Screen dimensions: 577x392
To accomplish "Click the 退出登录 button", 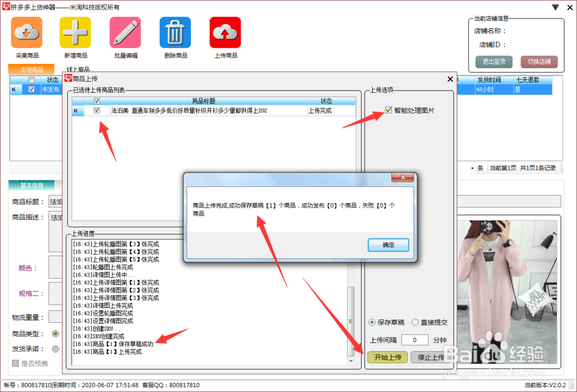I will point(494,62).
